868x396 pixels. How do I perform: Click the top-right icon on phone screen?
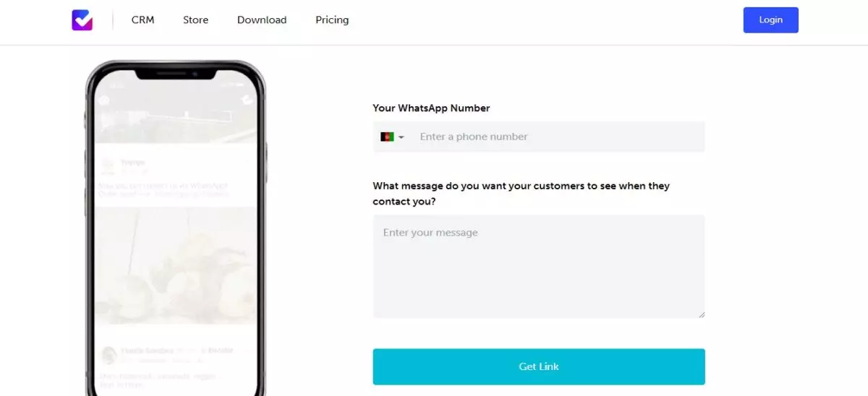coord(247,100)
